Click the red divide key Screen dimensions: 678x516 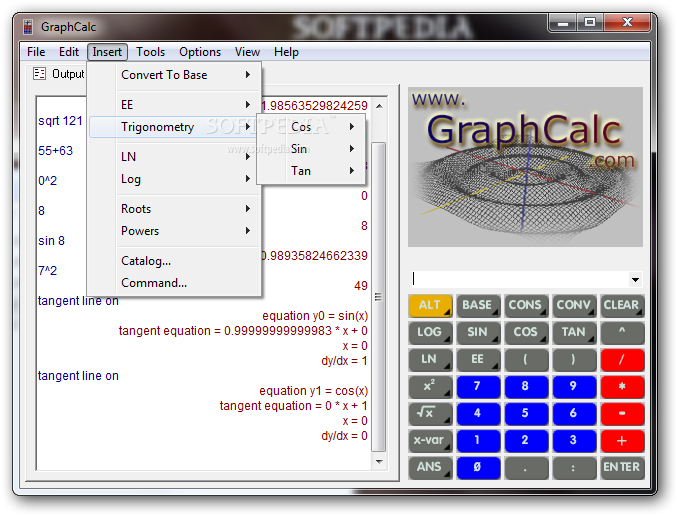[622, 359]
